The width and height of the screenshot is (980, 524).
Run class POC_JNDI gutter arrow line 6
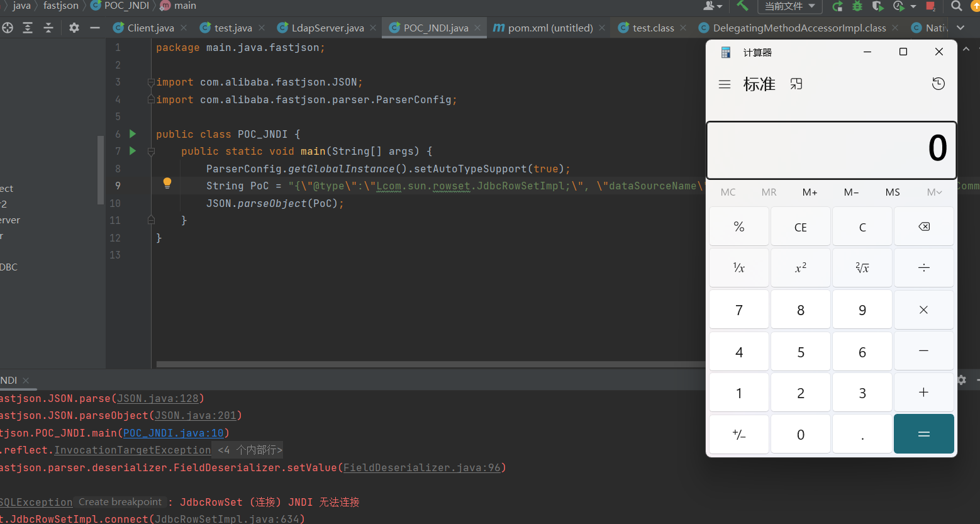pos(133,134)
